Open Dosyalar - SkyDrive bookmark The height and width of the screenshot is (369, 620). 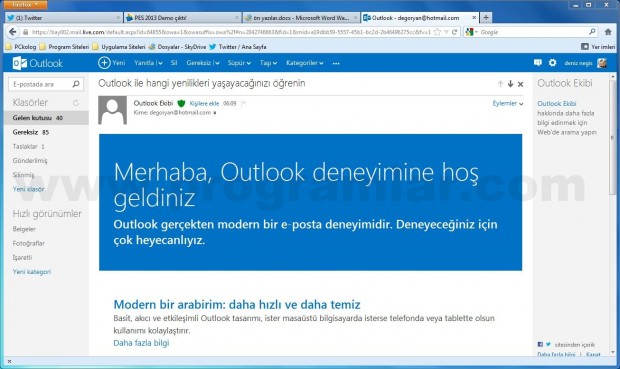point(177,47)
